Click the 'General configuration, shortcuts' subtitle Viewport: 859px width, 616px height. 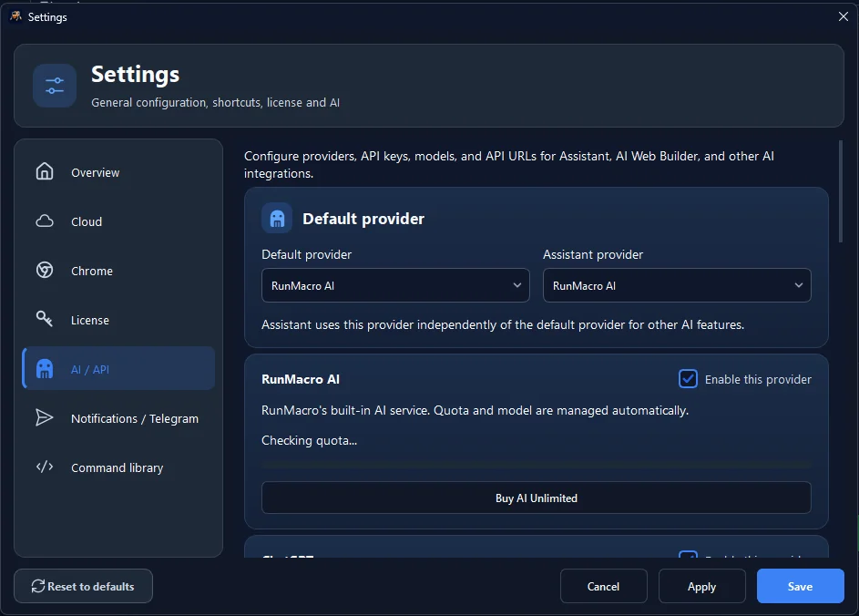[x=215, y=102]
